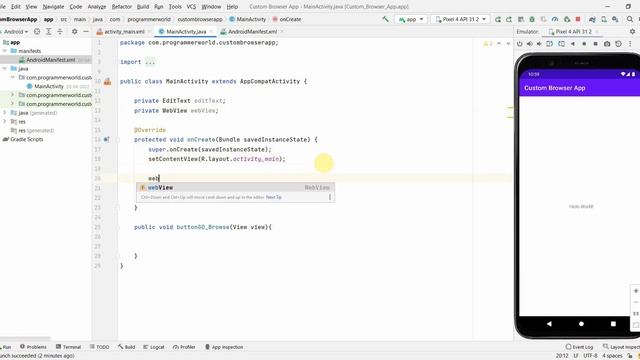Image resolution: width=640 pixels, height=360 pixels.
Task: Click the green Debug bug icon
Action: click(x=532, y=19)
